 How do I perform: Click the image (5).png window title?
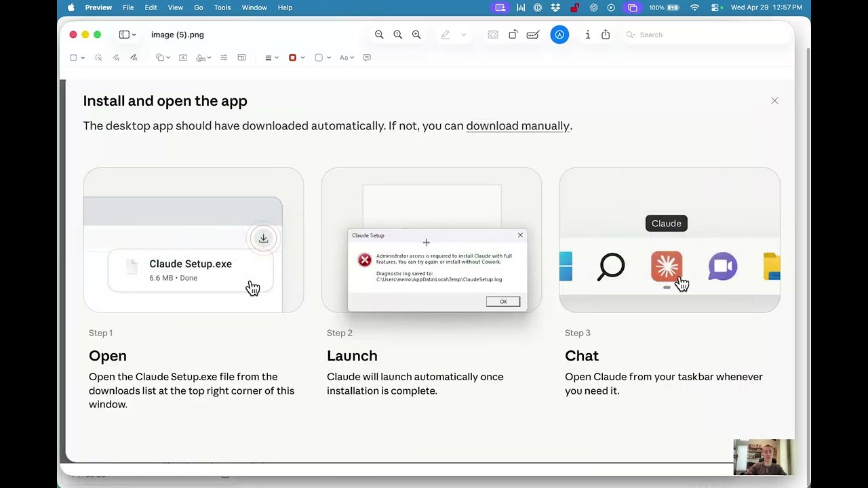click(x=178, y=35)
